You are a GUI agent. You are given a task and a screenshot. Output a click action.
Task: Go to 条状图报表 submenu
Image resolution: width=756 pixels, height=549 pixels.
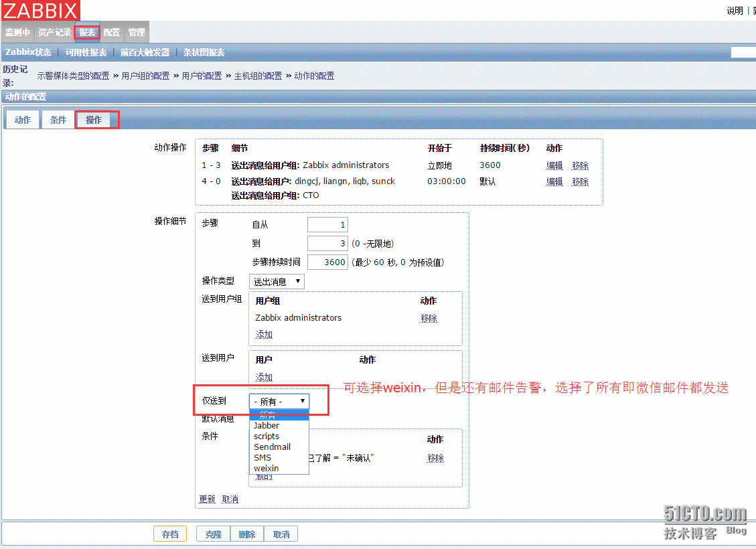pyautogui.click(x=204, y=52)
